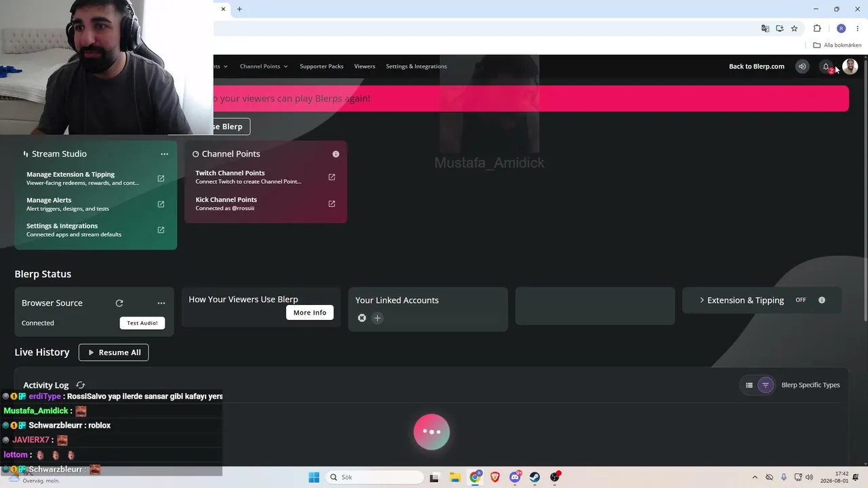Go to Supporter Packs tab
Viewport: 868px width, 488px height.
point(321,66)
